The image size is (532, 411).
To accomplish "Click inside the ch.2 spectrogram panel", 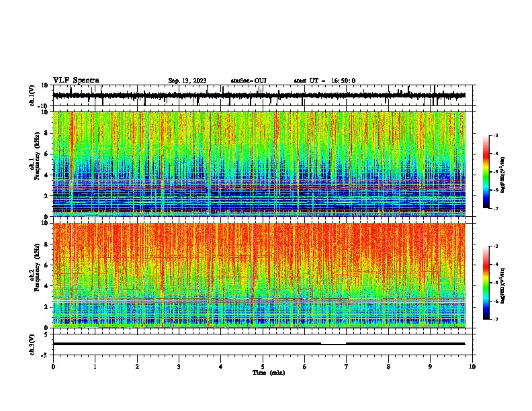I will (x=259, y=275).
